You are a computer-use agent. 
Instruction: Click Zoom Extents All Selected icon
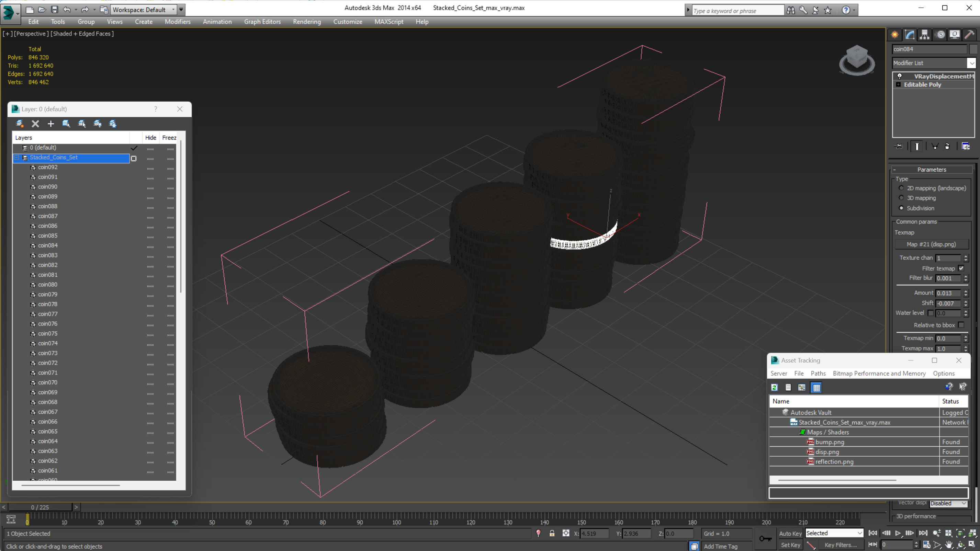[972, 533]
